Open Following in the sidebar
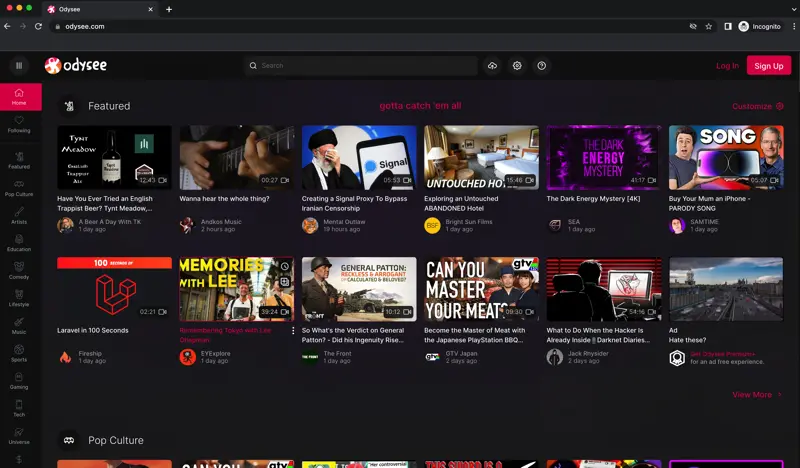Image resolution: width=800 pixels, height=468 pixels. pyautogui.click(x=19, y=125)
